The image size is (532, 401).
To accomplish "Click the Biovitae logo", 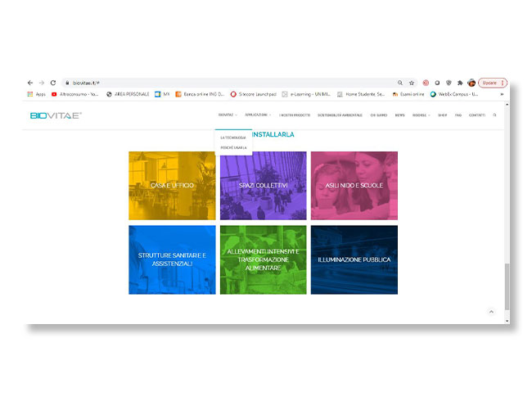I will [56, 115].
